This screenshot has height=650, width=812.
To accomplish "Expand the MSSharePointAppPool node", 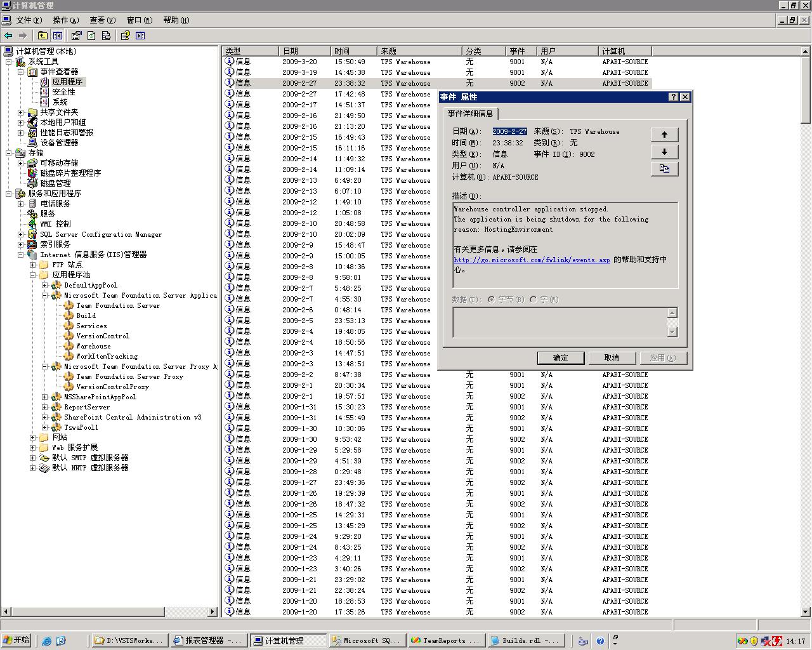I will 45,397.
